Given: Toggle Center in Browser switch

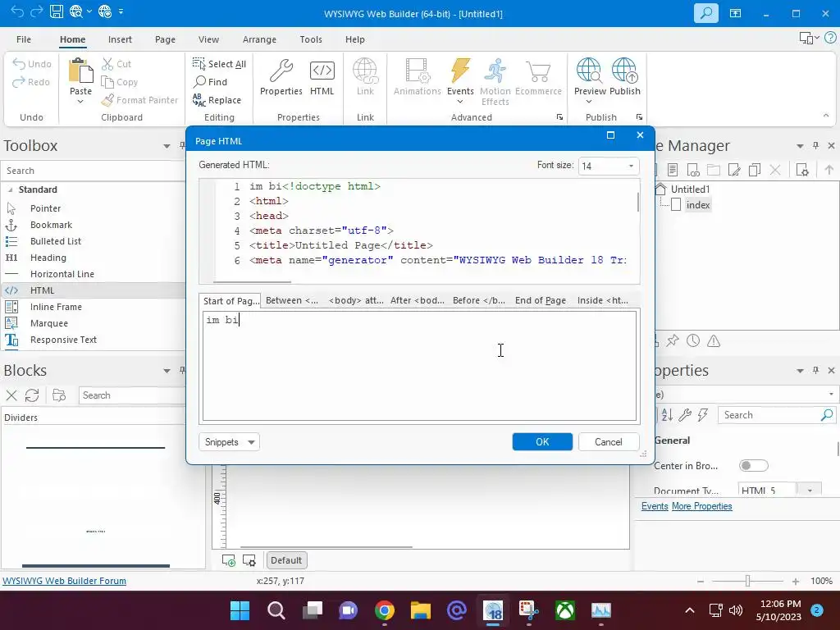Looking at the screenshot, I should pos(753,466).
